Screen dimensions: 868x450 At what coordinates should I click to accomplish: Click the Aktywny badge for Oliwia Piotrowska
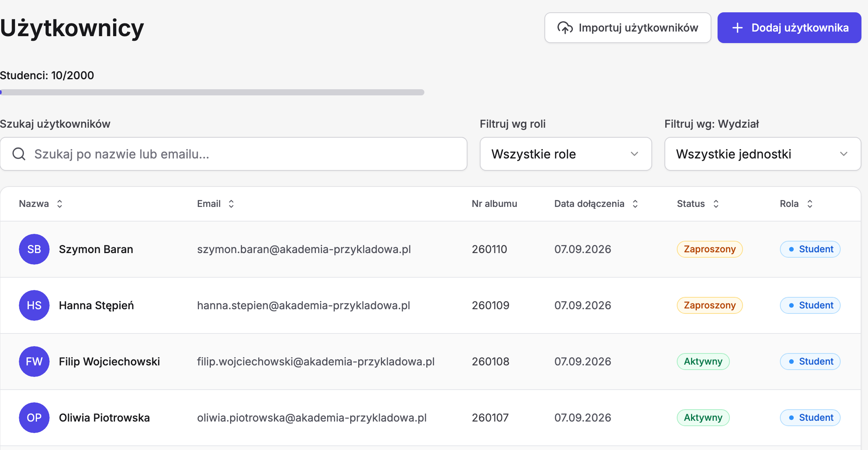coord(703,418)
